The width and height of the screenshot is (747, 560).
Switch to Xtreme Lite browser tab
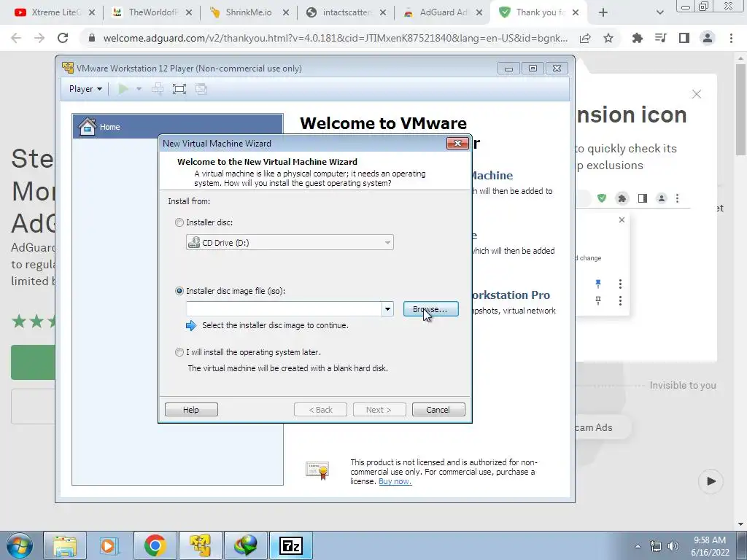55,12
